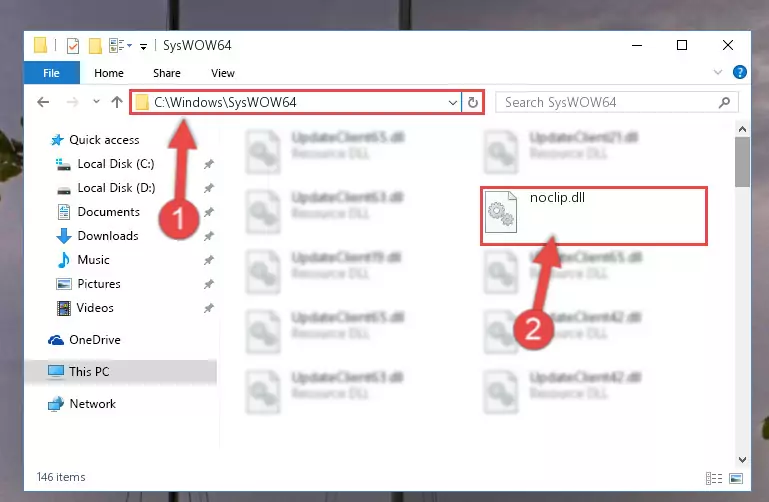Switch to Large icons view layout
This screenshot has height=502, width=769.
coord(736,478)
